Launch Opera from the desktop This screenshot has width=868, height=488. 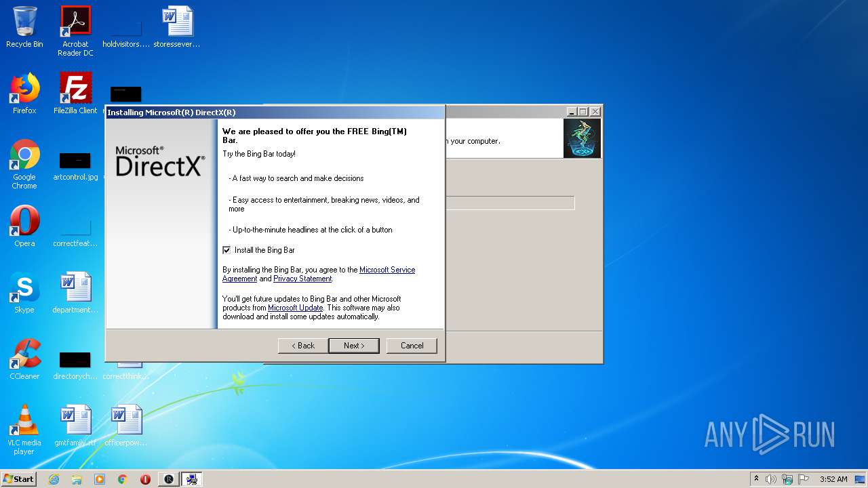(x=24, y=226)
